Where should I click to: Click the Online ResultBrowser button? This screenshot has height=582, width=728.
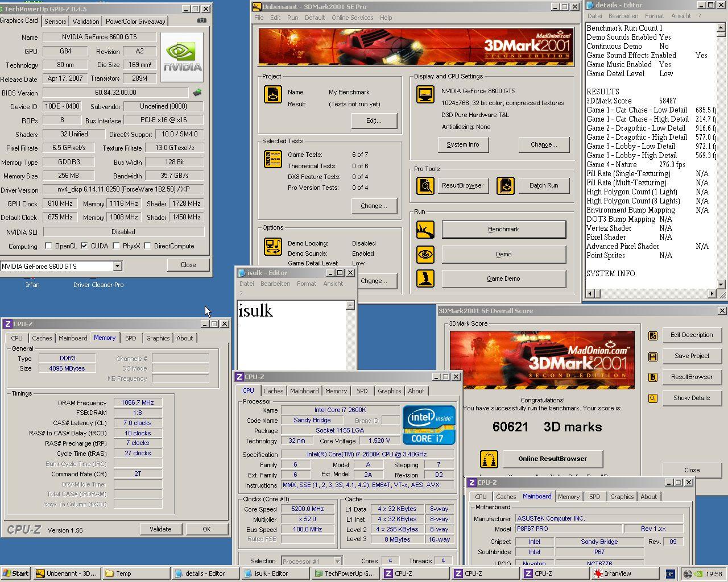coord(552,459)
